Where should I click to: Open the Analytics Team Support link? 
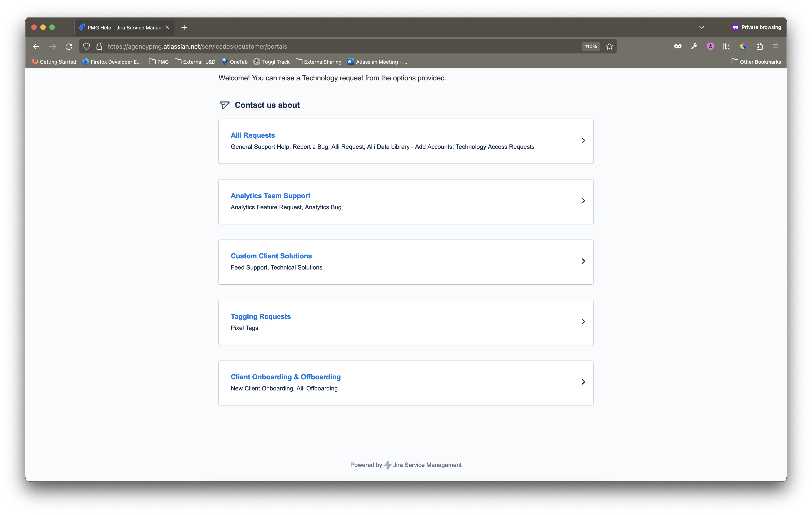click(271, 195)
